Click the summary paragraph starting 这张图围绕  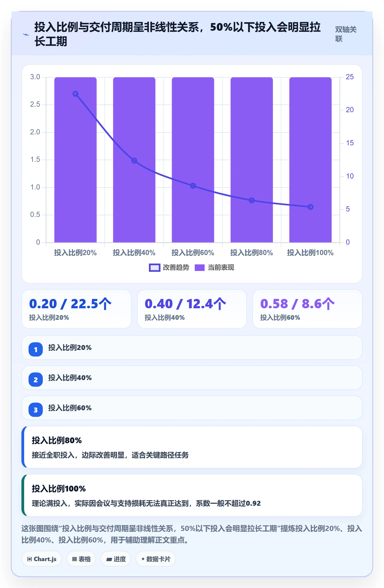point(192,534)
